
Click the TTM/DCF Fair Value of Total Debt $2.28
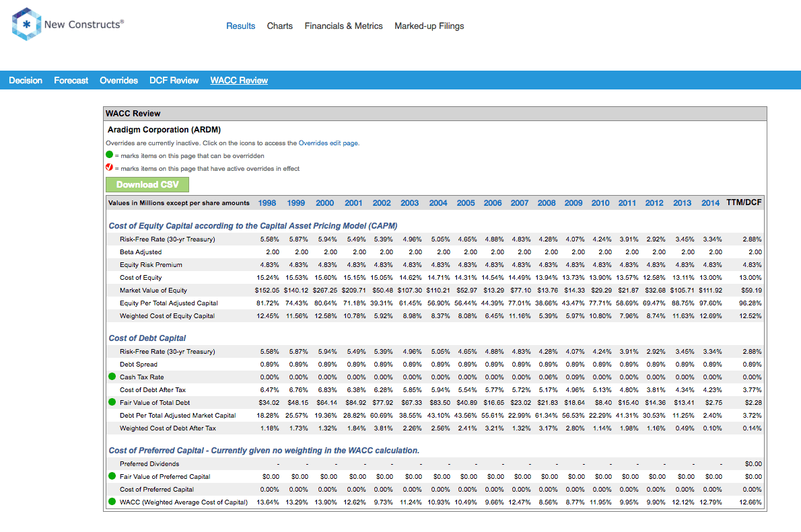pos(753,403)
